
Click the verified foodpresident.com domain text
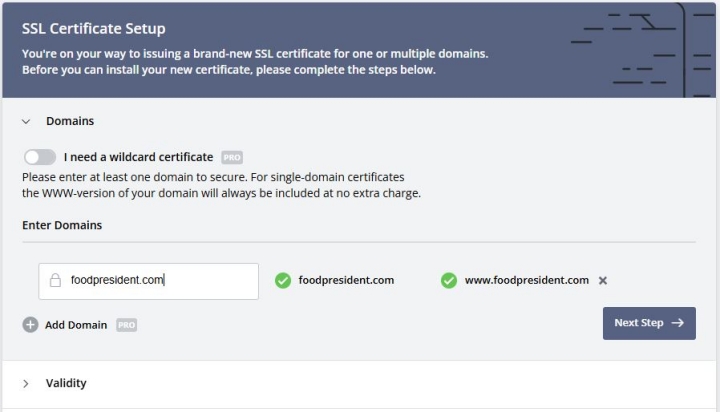pos(346,280)
